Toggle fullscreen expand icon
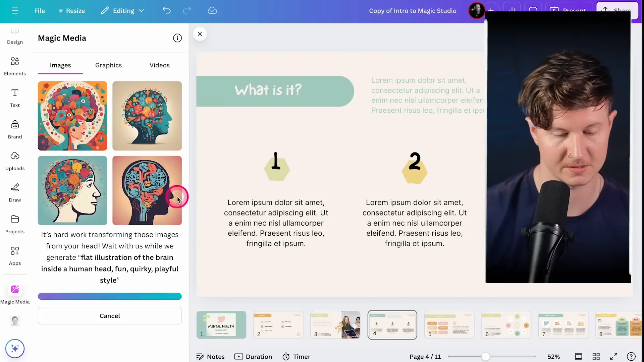Viewport: 644px width, 362px height. [x=613, y=357]
